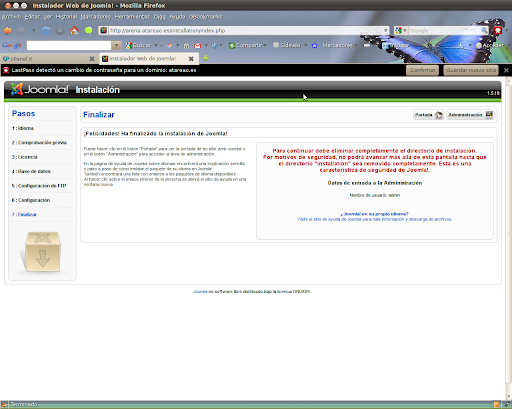Click the Joomla! logo in the installer header
Image resolution: width=512 pixels, height=409 pixels.
click(40, 89)
